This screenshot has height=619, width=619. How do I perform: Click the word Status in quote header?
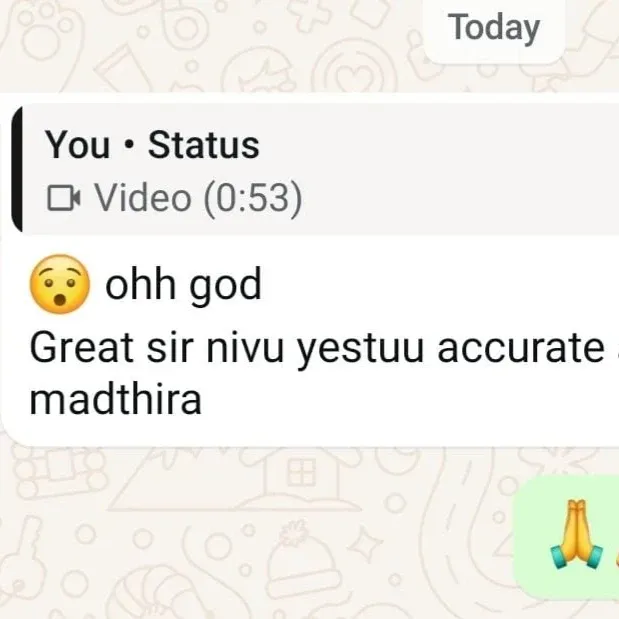(x=204, y=145)
